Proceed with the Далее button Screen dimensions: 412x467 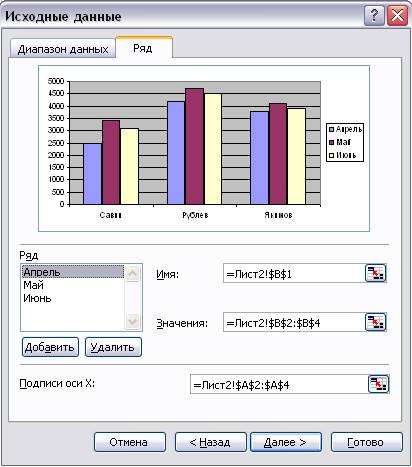(286, 442)
